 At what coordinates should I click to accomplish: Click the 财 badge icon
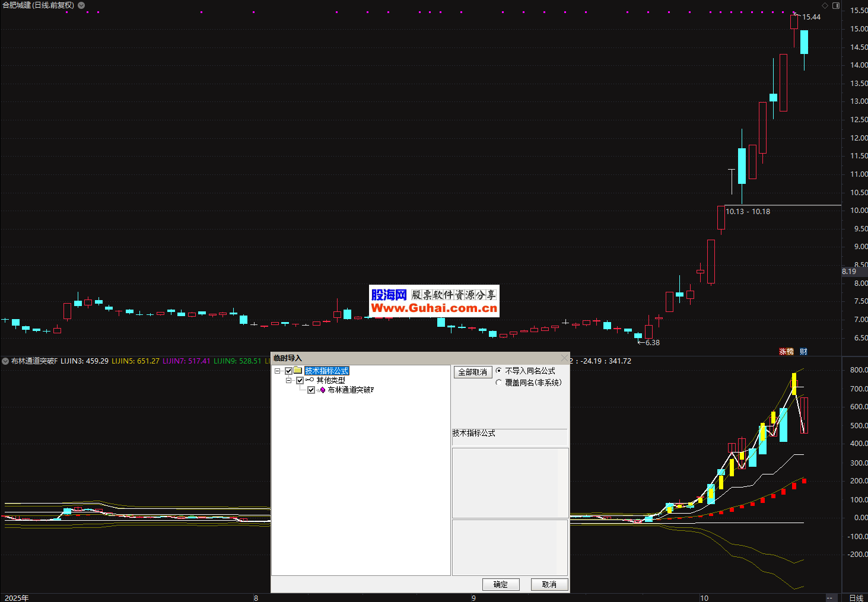[x=803, y=352]
